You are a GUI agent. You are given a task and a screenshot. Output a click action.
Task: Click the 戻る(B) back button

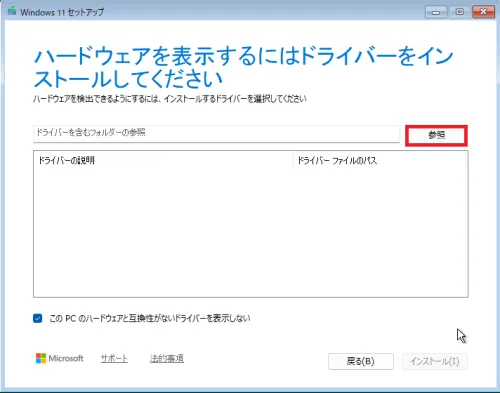[x=361, y=361]
